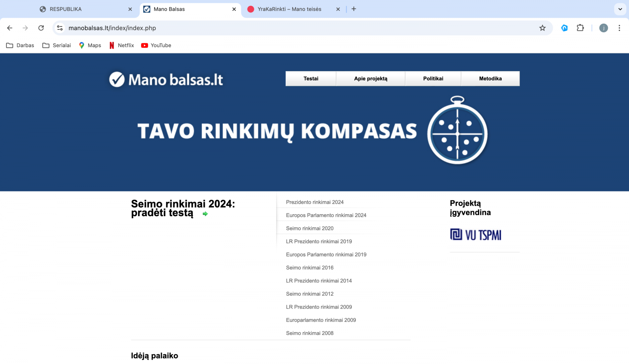
Task: Click the Idėją palaiko heading
Action: [154, 356]
